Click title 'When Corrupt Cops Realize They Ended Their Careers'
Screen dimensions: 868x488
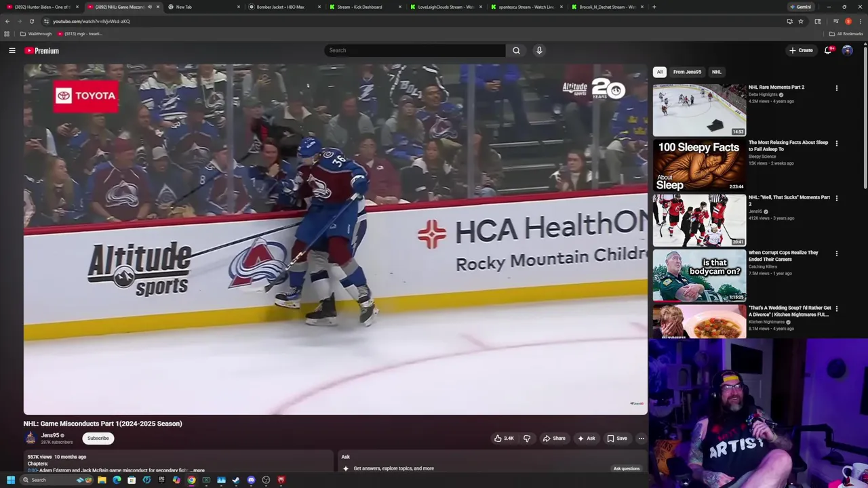tap(783, 256)
